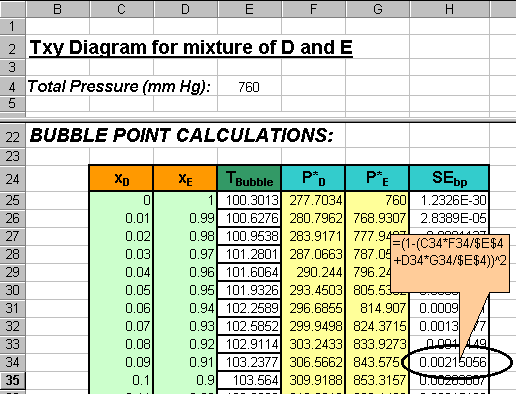Viewport: 516px width, 394px height.
Task: Click the xD column header cell
Action: [x=121, y=178]
